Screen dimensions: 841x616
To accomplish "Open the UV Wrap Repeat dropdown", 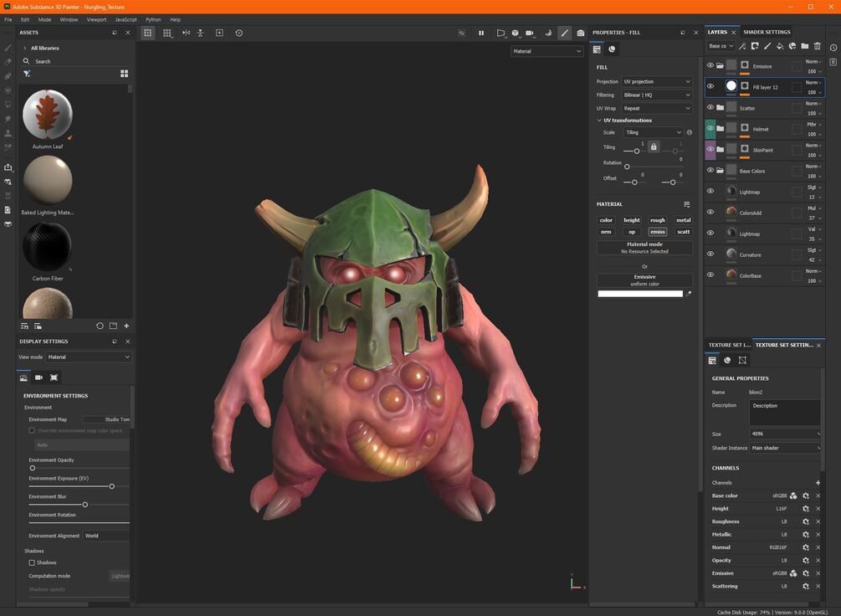I will 657,109.
